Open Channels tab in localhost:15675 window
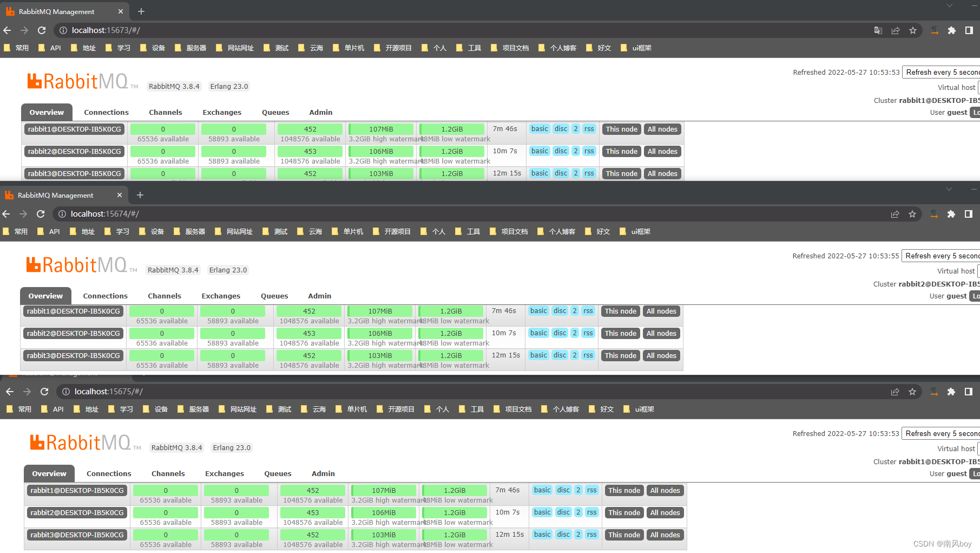The height and width of the screenshot is (553, 980). point(168,474)
